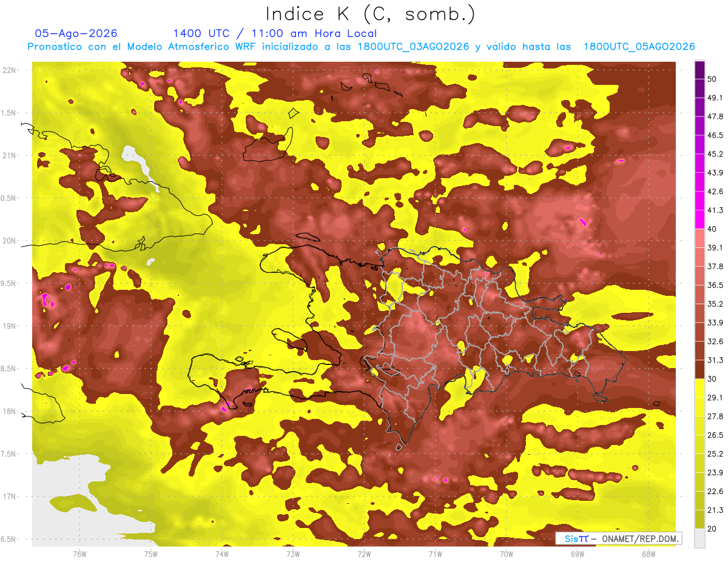Click the longitude axis label 72W
The height and width of the screenshot is (562, 728).
coord(364,554)
